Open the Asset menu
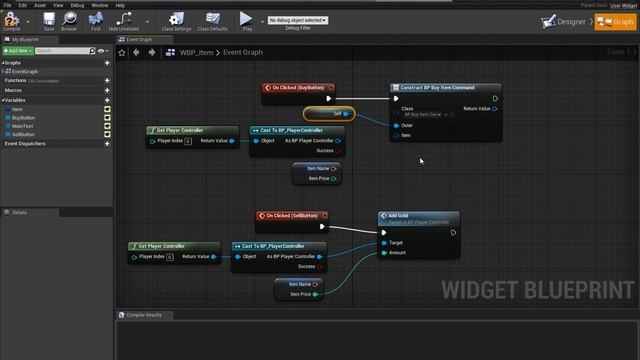This screenshot has height=360, width=640. tap(40, 5)
